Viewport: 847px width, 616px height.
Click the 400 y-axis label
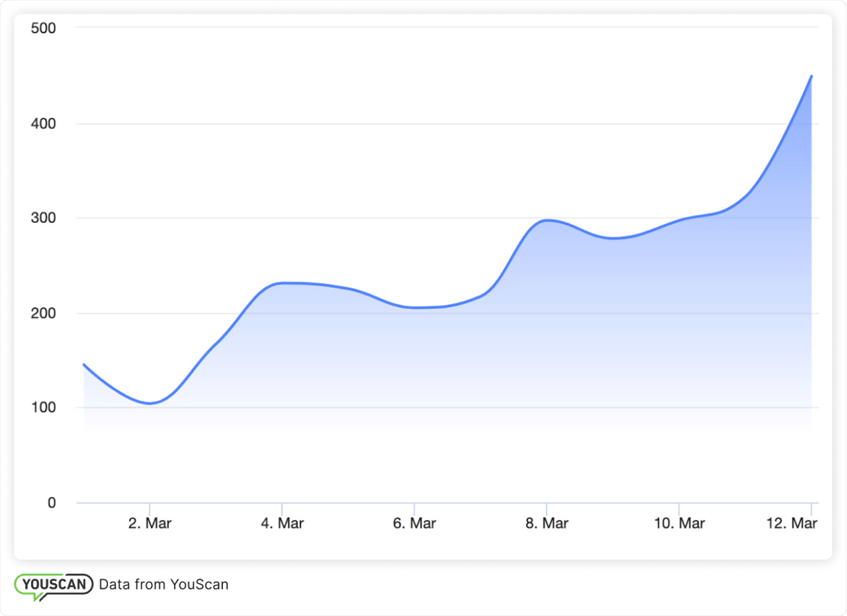43,124
